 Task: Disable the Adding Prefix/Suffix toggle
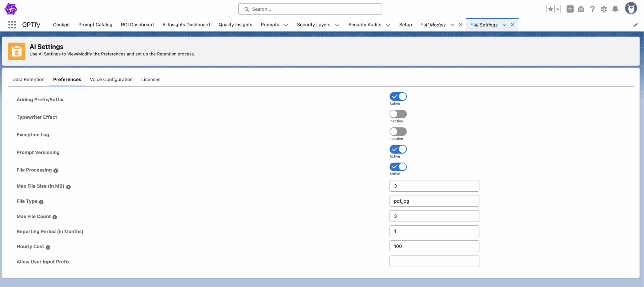point(398,96)
